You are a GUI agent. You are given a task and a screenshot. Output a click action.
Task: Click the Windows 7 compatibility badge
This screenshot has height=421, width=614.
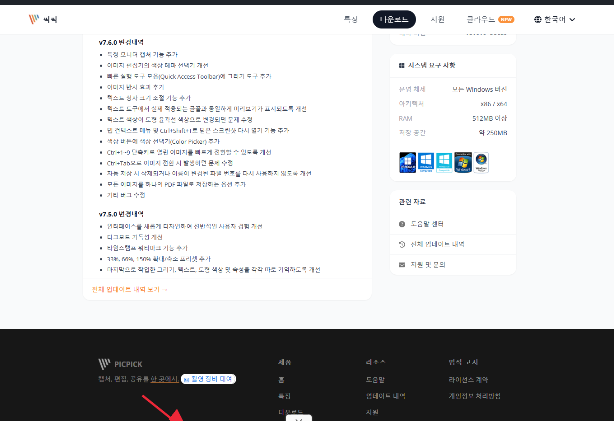(x=463, y=163)
